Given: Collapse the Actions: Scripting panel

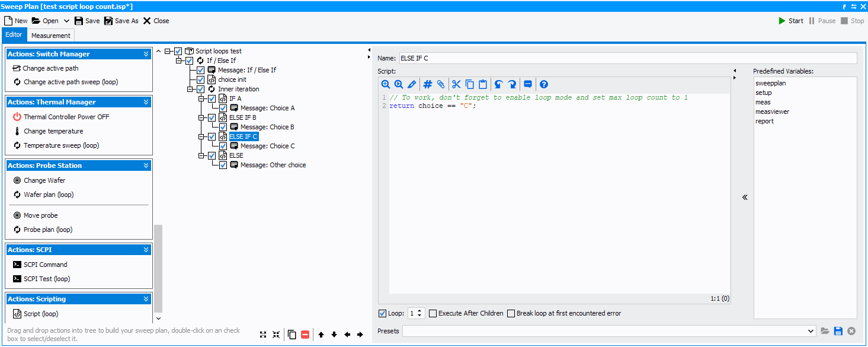Looking at the screenshot, I should coord(146,299).
